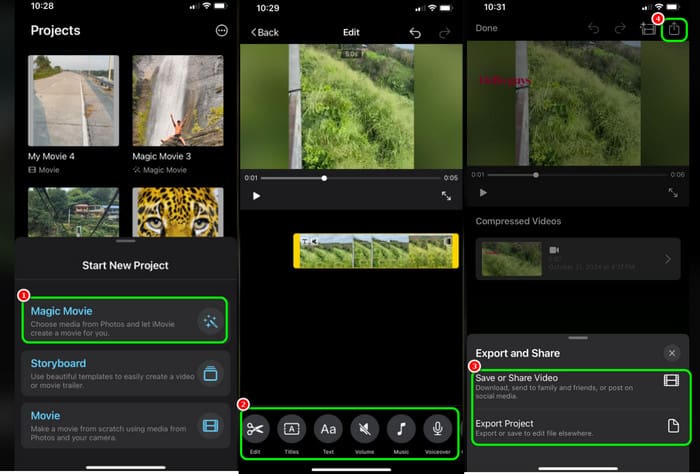Select Save or Share Video option

click(578, 387)
